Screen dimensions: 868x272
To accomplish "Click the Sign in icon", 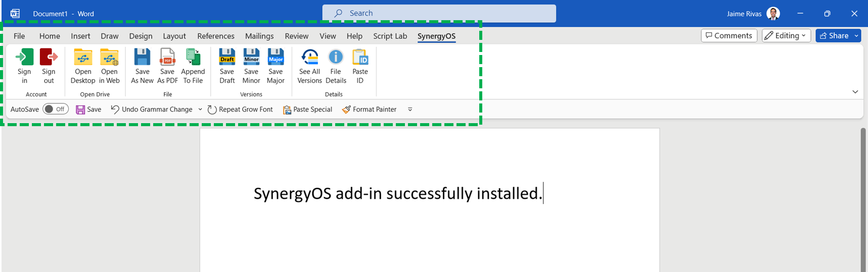I will point(24,57).
